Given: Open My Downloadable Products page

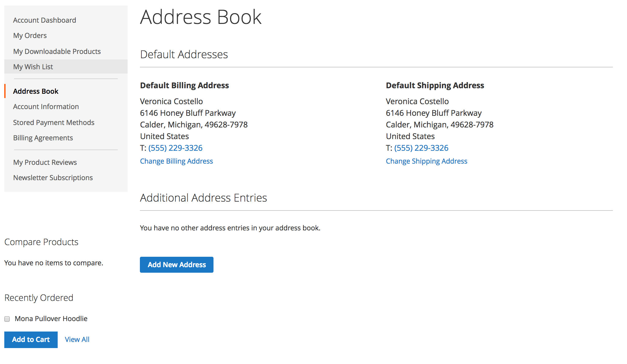Looking at the screenshot, I should pos(57,51).
